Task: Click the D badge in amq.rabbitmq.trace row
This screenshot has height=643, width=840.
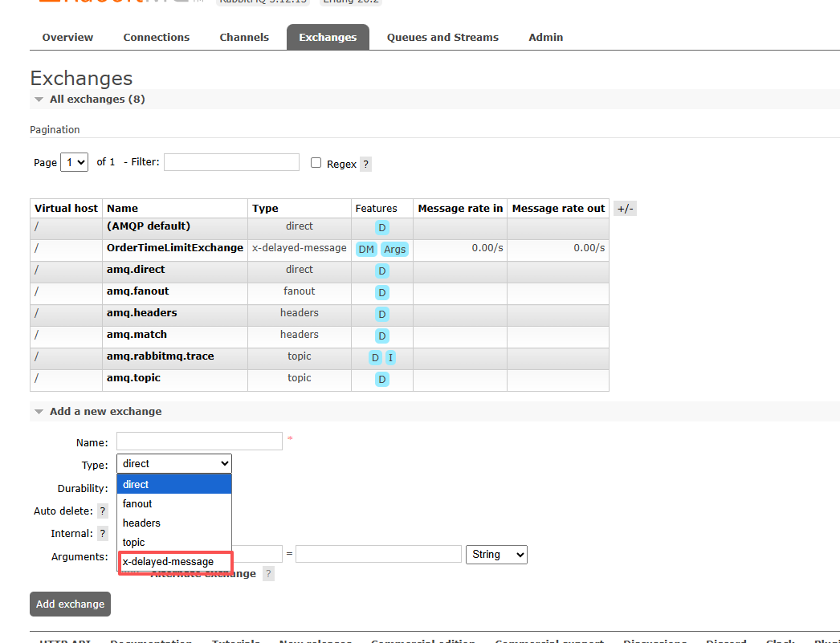Action: coord(375,358)
